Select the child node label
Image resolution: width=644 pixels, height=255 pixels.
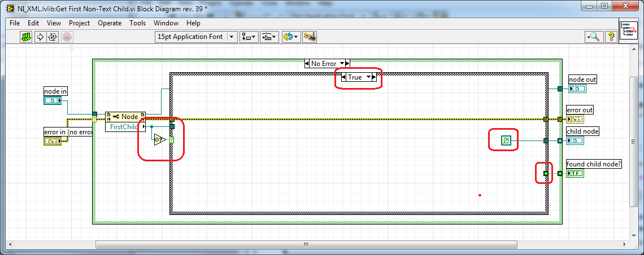point(582,131)
